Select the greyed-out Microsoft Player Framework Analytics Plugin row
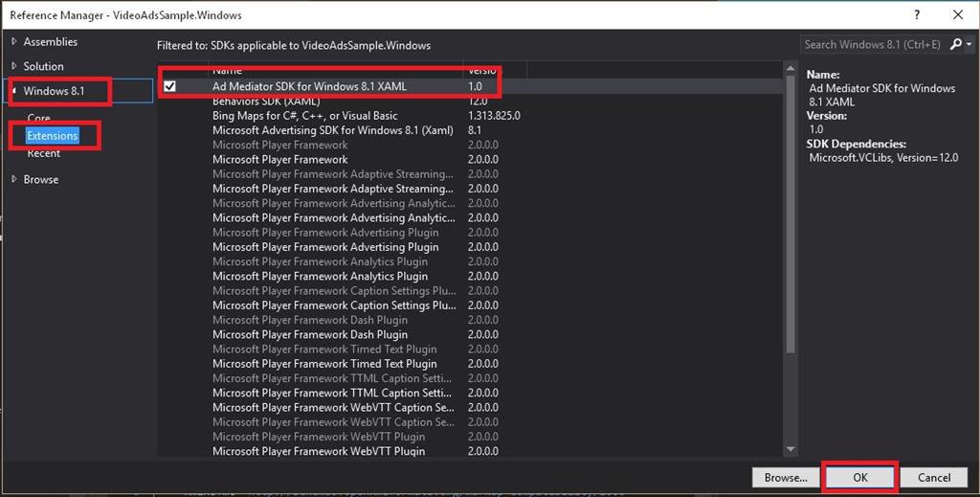This screenshot has height=497, width=980. pyautogui.click(x=469, y=261)
